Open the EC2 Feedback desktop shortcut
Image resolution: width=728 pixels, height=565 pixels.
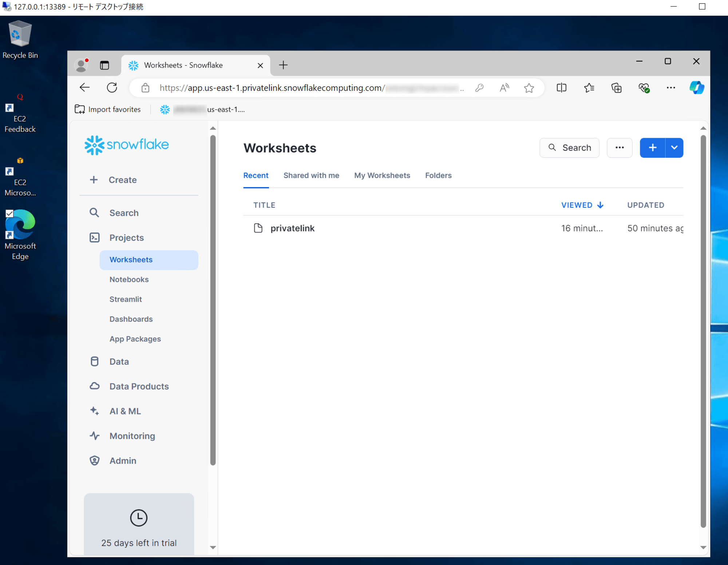(x=20, y=114)
